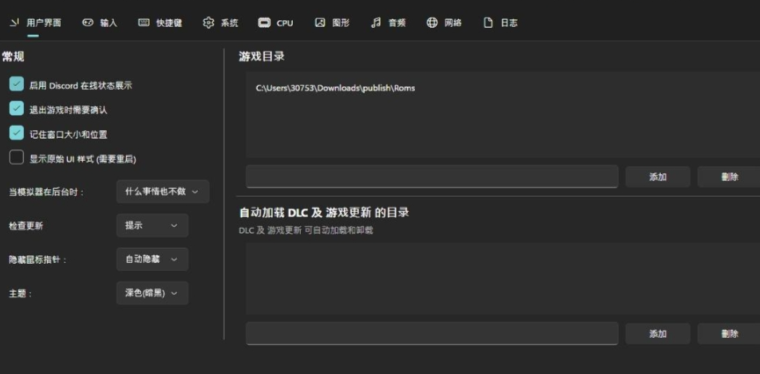Screen dimensions: 760x374
Task: Click the 常规 section heading
Action: [13, 57]
